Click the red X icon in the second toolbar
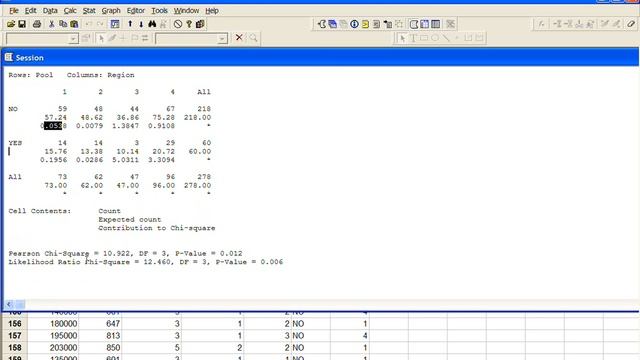The width and height of the screenshot is (640, 360). click(239, 38)
